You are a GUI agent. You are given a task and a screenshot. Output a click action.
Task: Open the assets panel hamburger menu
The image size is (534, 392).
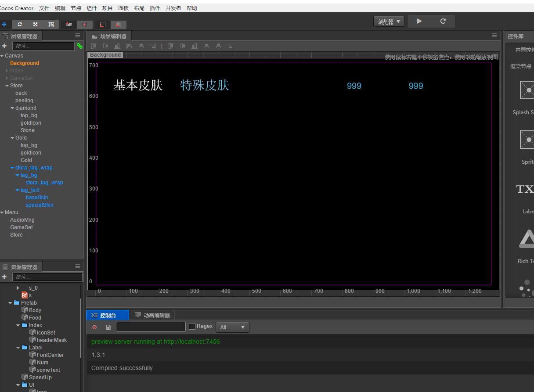(x=78, y=266)
